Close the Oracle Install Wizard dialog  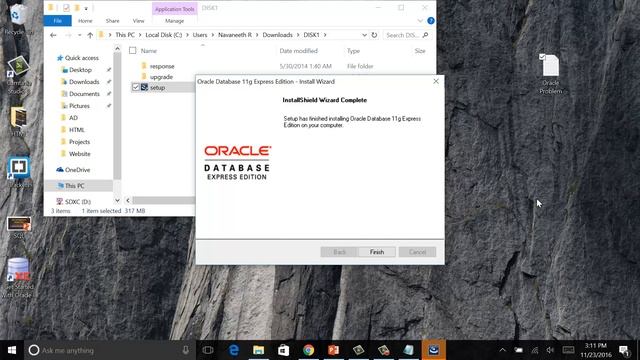pos(436,81)
